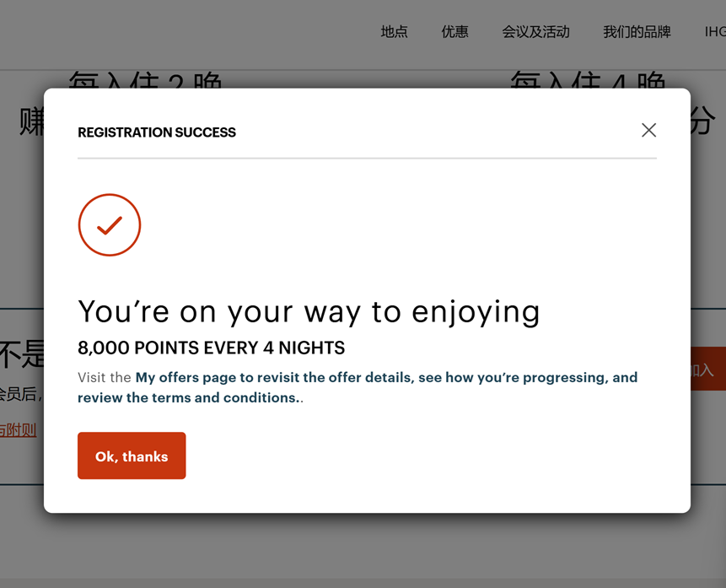Click the orange 加入 button at right edge

pyautogui.click(x=708, y=369)
